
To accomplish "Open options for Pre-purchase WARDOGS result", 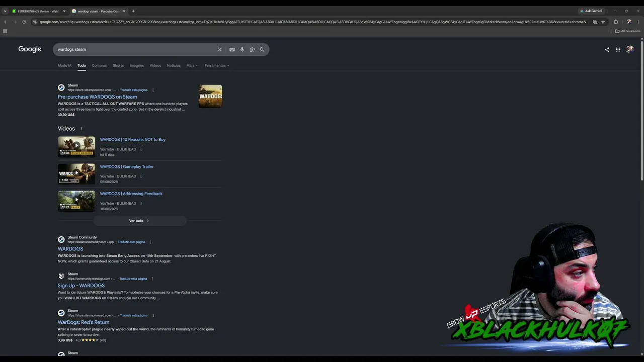I will tap(153, 90).
